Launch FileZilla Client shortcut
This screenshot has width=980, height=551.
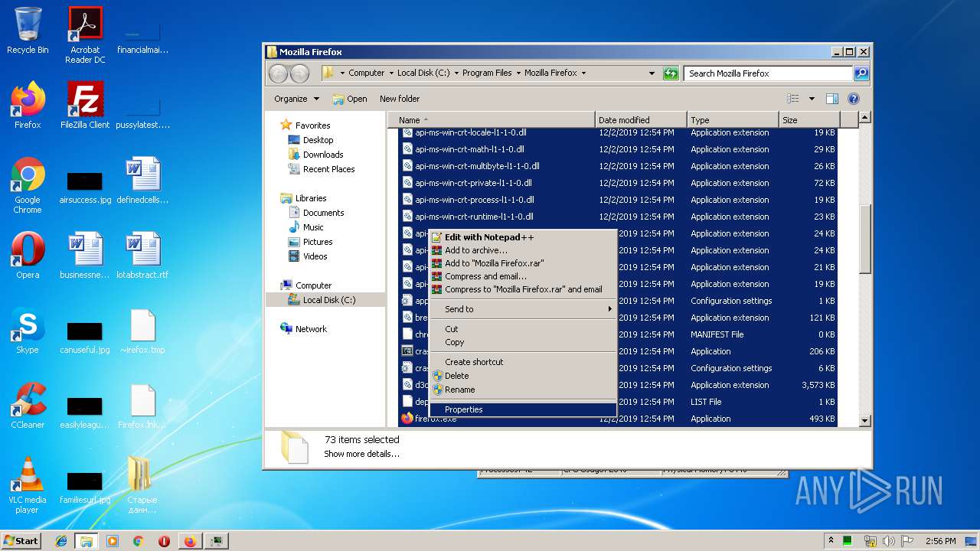pos(85,106)
